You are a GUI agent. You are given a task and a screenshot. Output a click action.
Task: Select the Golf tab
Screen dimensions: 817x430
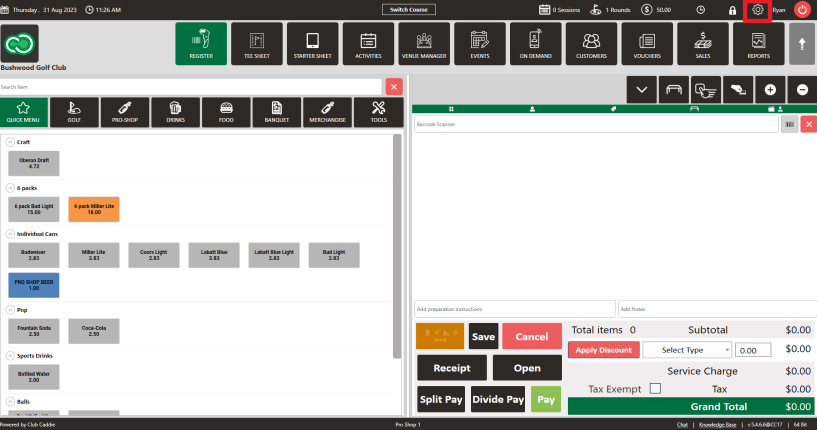(x=74, y=112)
